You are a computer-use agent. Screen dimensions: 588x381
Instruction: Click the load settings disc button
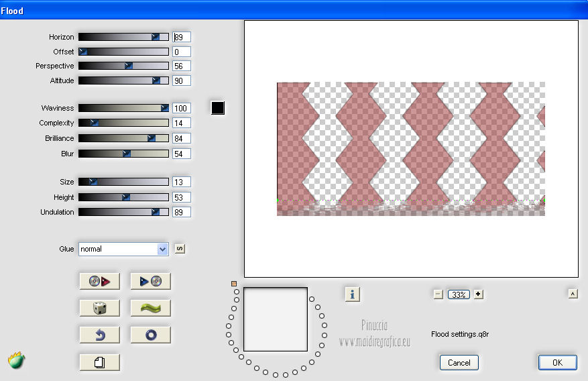tap(100, 281)
